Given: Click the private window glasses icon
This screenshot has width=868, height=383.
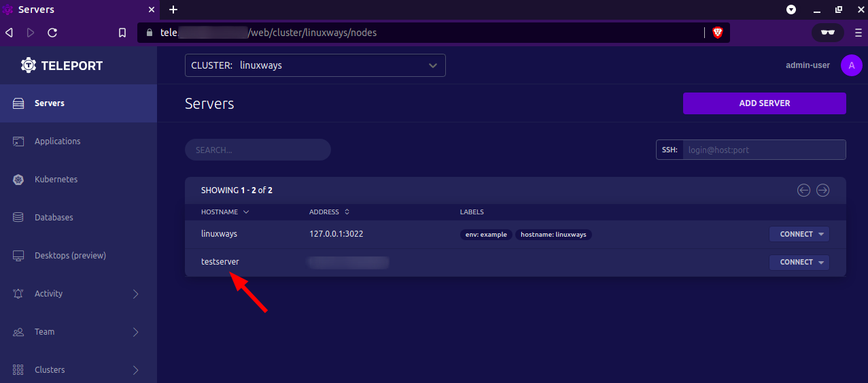Looking at the screenshot, I should (x=827, y=32).
